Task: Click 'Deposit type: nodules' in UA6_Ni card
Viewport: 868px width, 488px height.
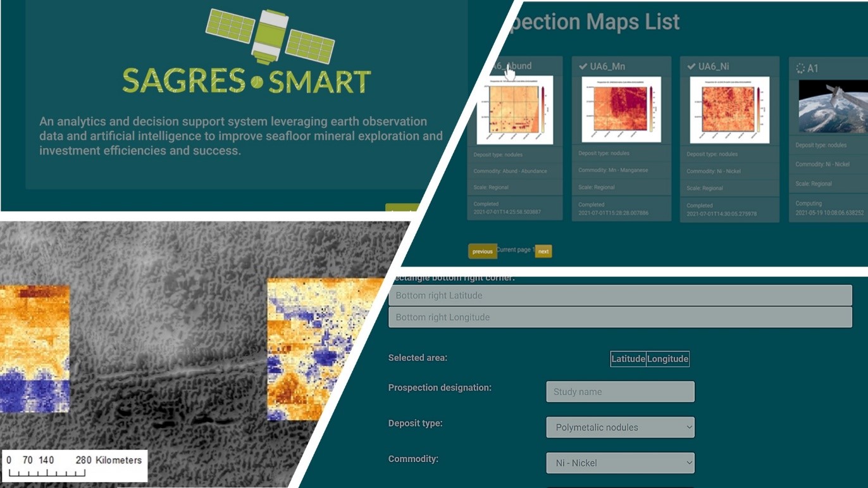Action: click(712, 154)
